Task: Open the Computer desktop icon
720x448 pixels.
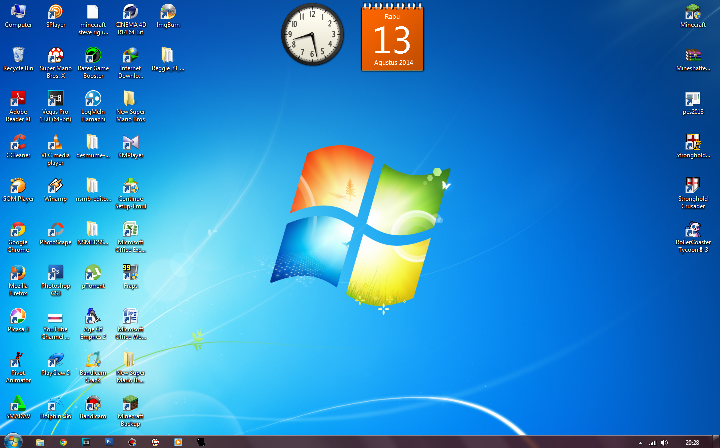Action: pos(18,16)
